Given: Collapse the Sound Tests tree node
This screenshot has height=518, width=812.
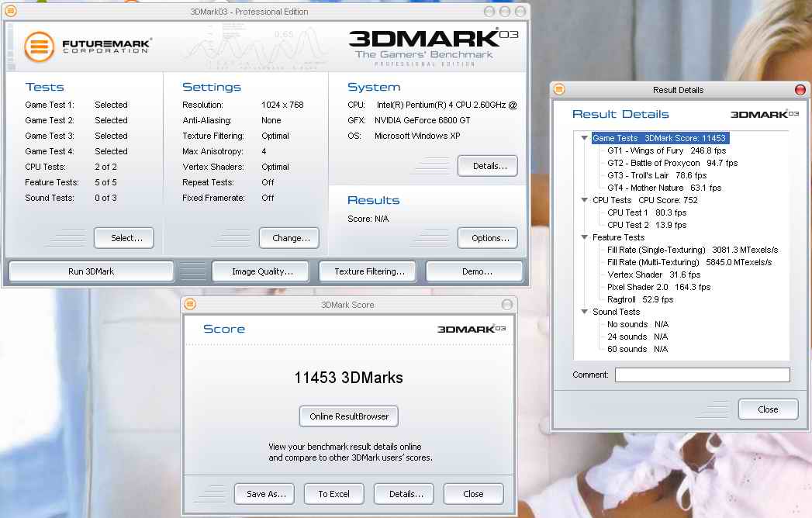Looking at the screenshot, I should 584,312.
